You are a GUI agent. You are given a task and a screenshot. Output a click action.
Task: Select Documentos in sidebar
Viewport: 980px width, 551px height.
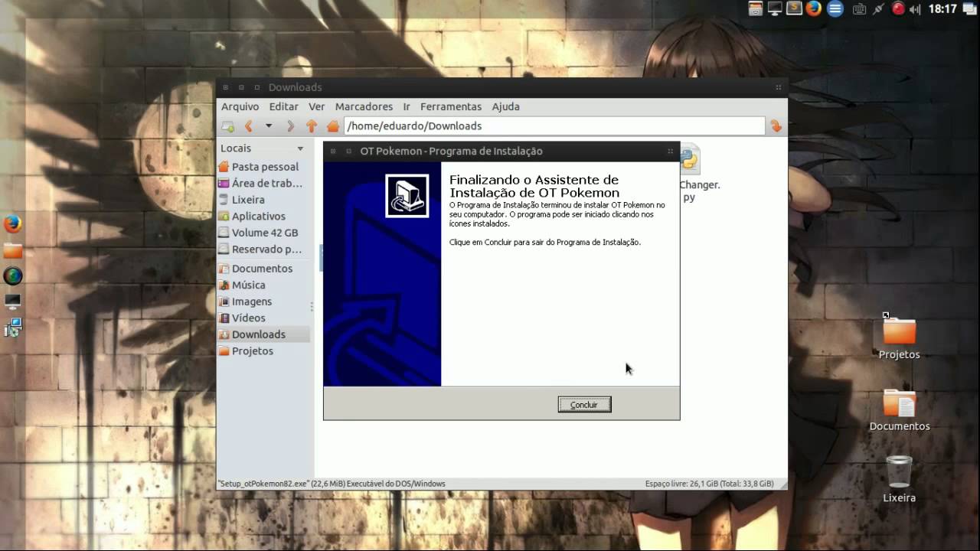[x=263, y=269]
